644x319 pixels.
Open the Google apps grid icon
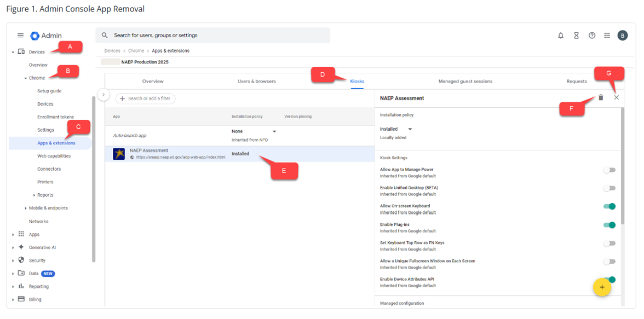click(x=607, y=36)
